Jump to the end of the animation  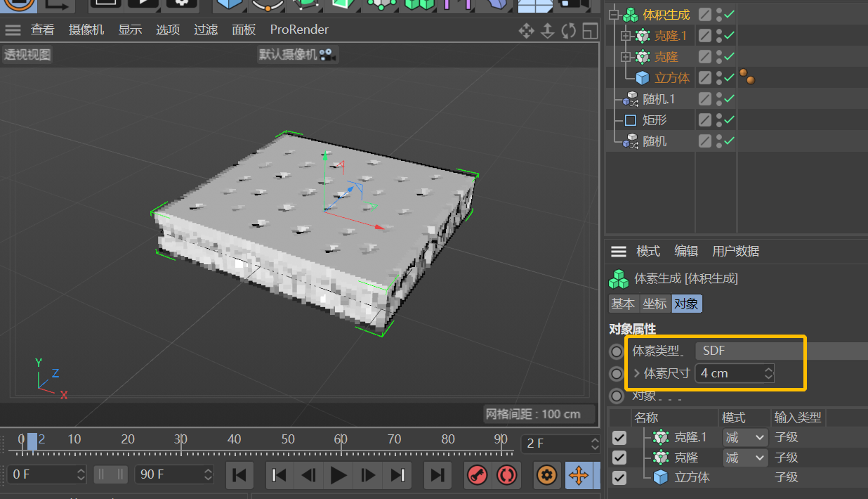click(437, 475)
